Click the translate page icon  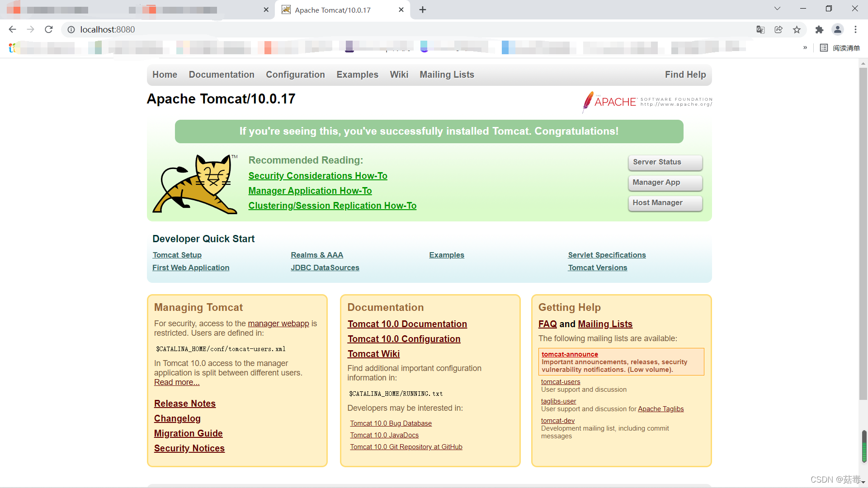click(x=760, y=29)
